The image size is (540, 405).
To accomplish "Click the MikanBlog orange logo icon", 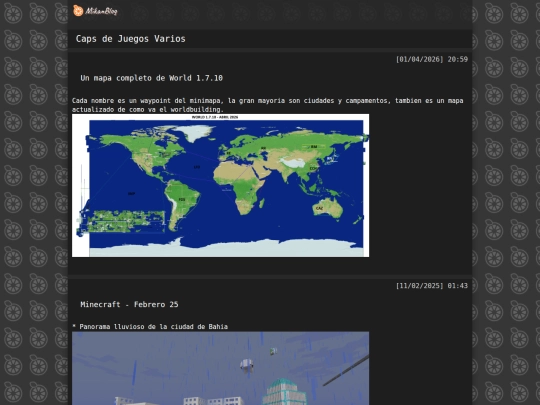I will (78, 11).
